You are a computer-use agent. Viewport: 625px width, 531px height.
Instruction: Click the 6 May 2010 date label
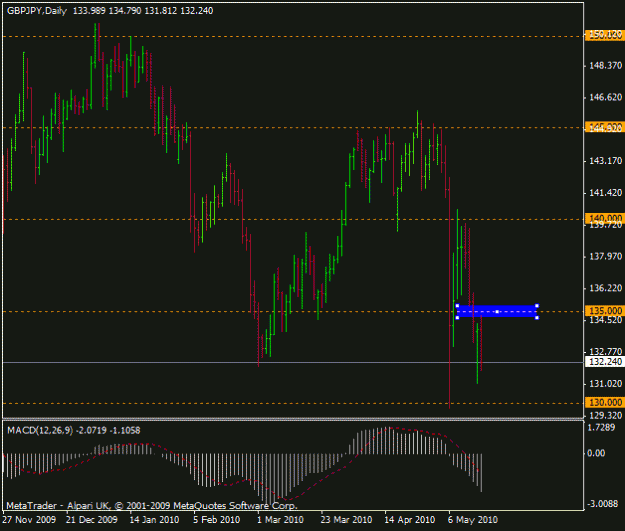click(473, 520)
